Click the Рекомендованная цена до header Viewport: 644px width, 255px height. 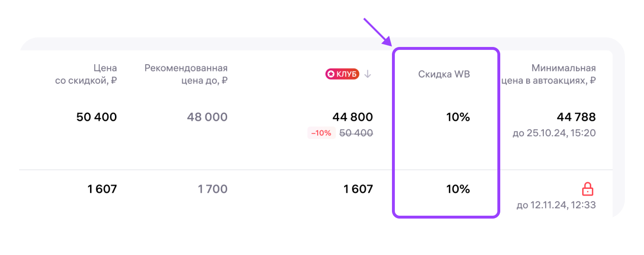click(186, 74)
